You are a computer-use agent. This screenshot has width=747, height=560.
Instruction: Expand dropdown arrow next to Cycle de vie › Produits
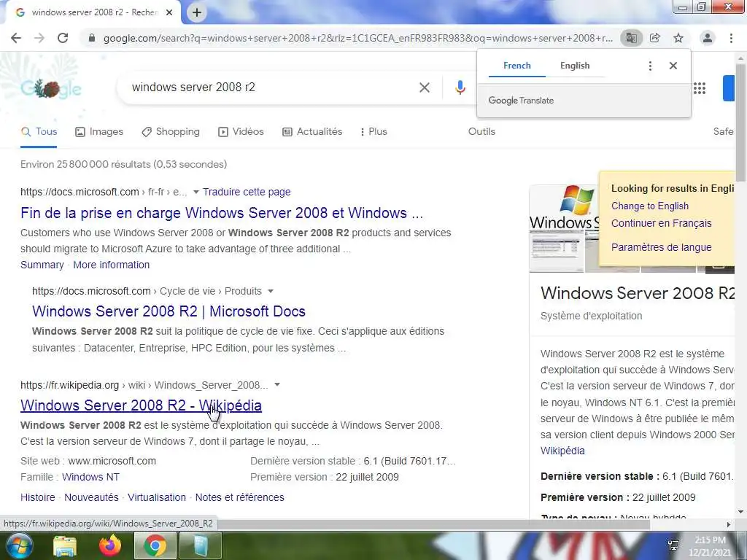(271, 291)
